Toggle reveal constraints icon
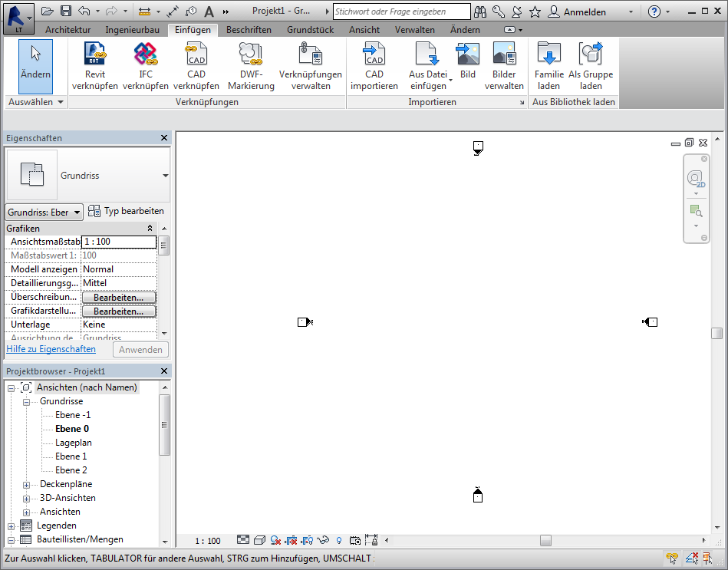This screenshot has width=728, height=570. (371, 539)
